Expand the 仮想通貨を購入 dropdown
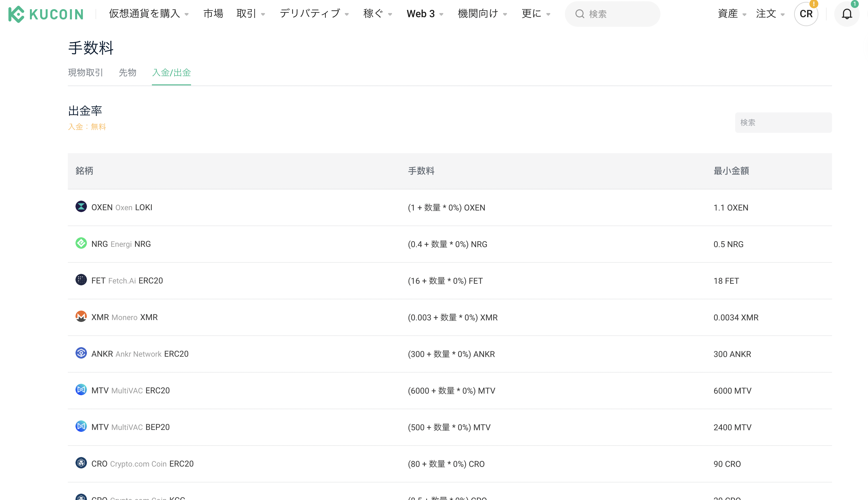The height and width of the screenshot is (500, 868). point(149,14)
